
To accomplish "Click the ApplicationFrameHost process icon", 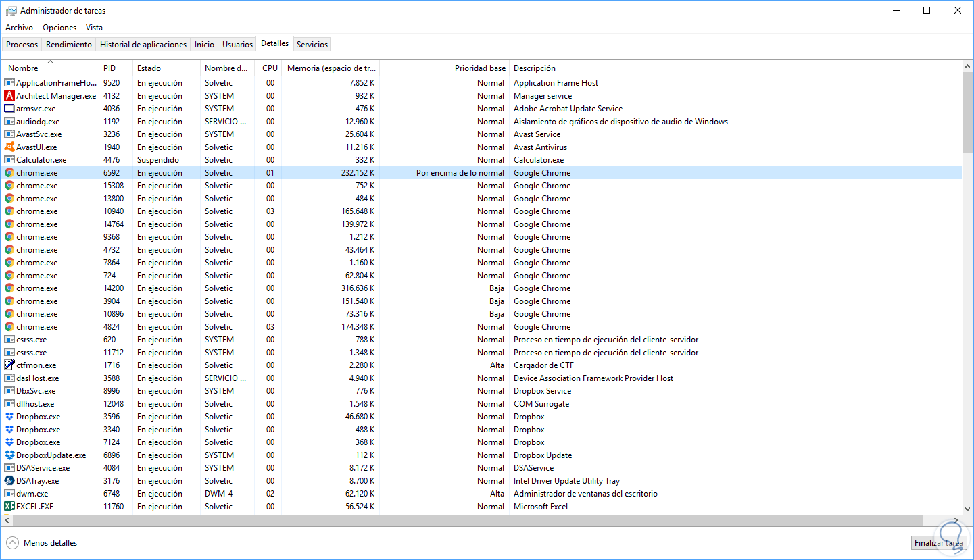I will click(x=9, y=83).
